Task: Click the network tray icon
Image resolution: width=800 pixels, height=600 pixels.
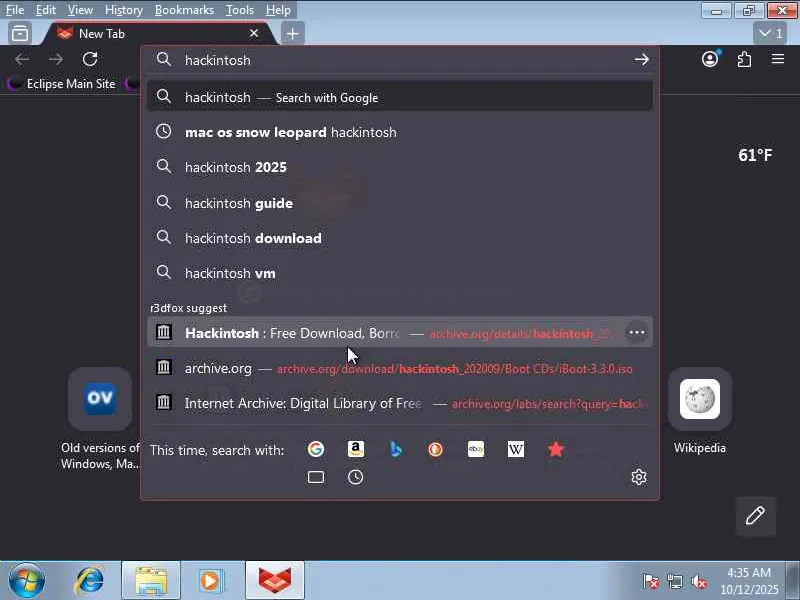Action: (x=675, y=581)
